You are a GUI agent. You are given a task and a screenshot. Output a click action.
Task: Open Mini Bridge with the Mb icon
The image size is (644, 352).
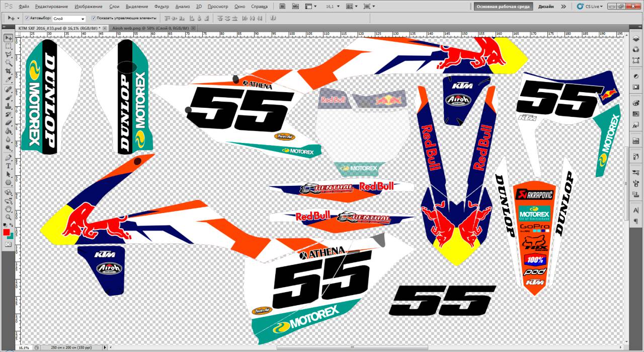(x=295, y=7)
